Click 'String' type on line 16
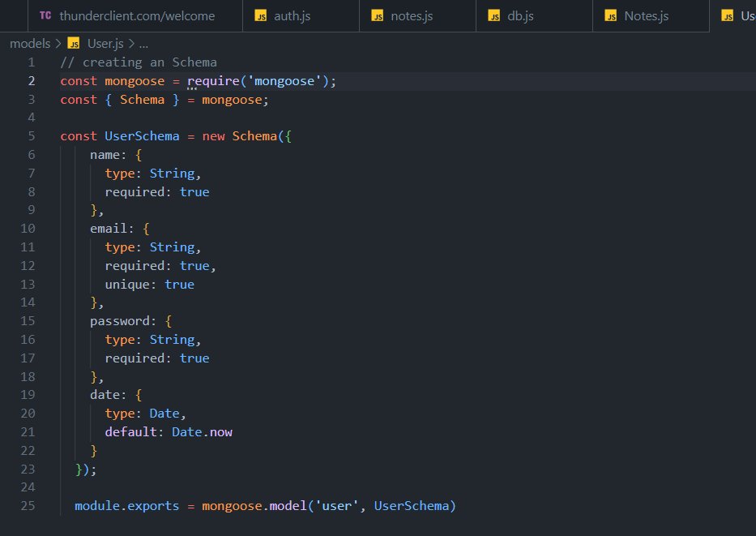The image size is (756, 536). click(172, 340)
